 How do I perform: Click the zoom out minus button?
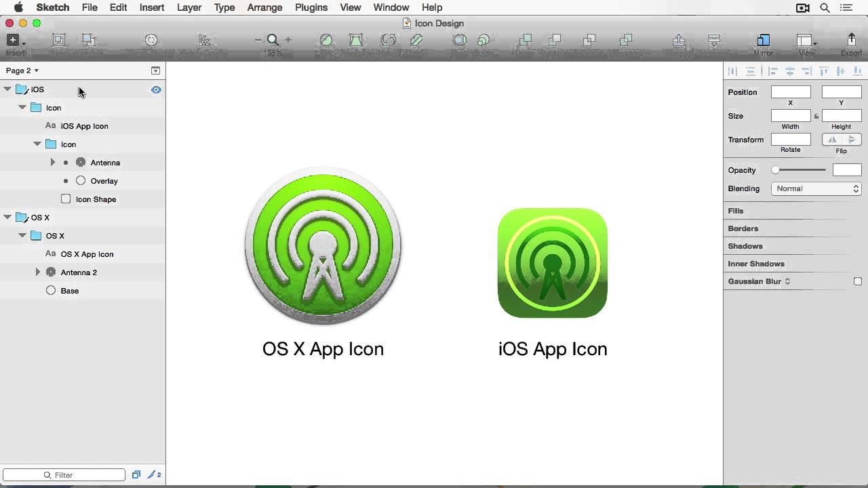click(258, 41)
